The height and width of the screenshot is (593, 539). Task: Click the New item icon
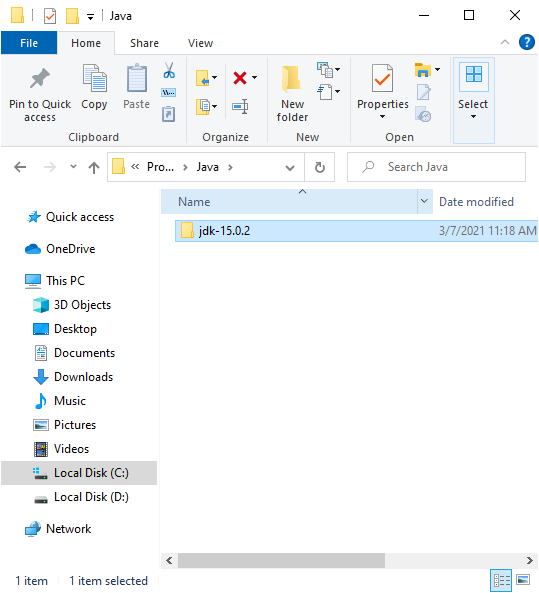tap(325, 70)
